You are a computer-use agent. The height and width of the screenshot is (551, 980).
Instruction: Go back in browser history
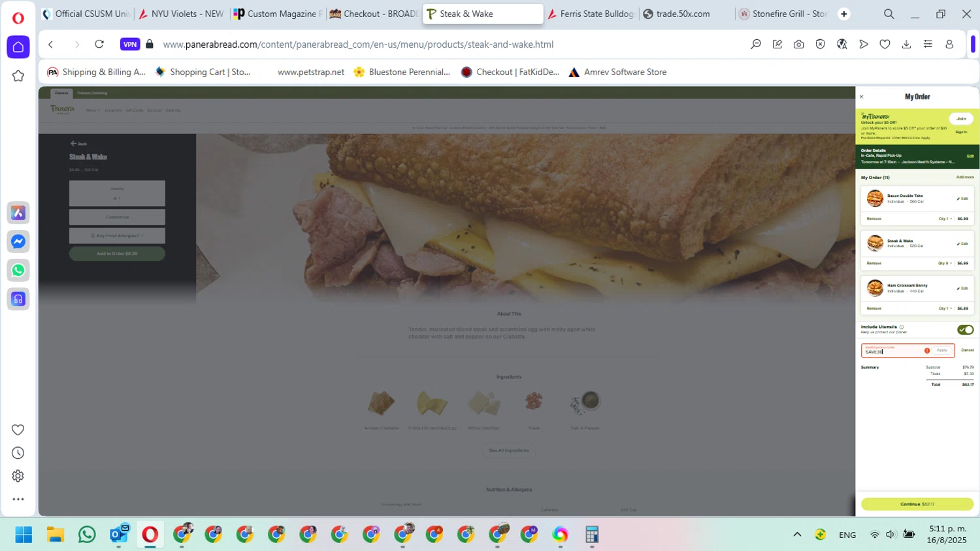coord(51,44)
